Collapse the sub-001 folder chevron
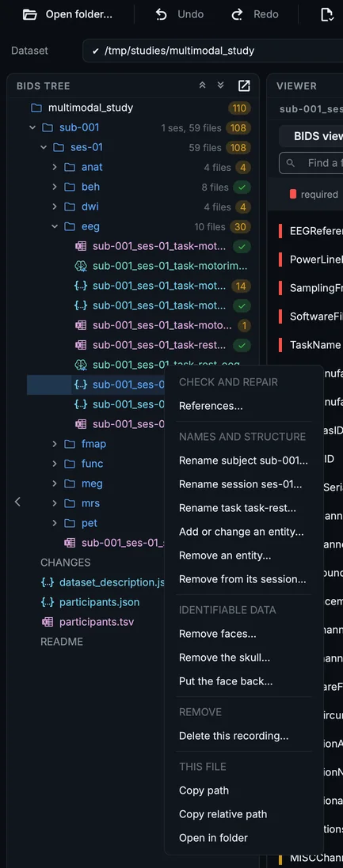This screenshot has height=868, width=343. (x=32, y=128)
